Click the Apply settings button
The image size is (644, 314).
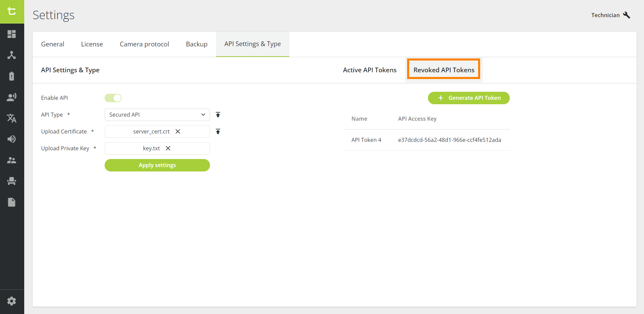157,165
